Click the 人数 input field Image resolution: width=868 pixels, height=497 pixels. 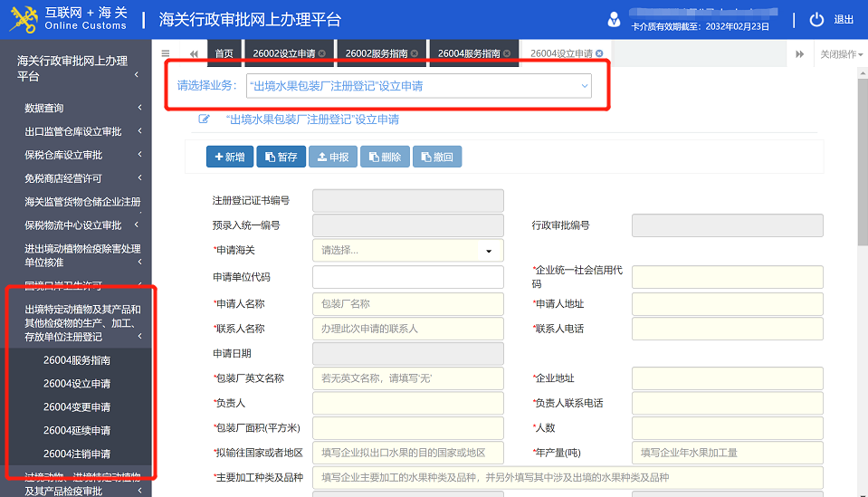[728, 428]
